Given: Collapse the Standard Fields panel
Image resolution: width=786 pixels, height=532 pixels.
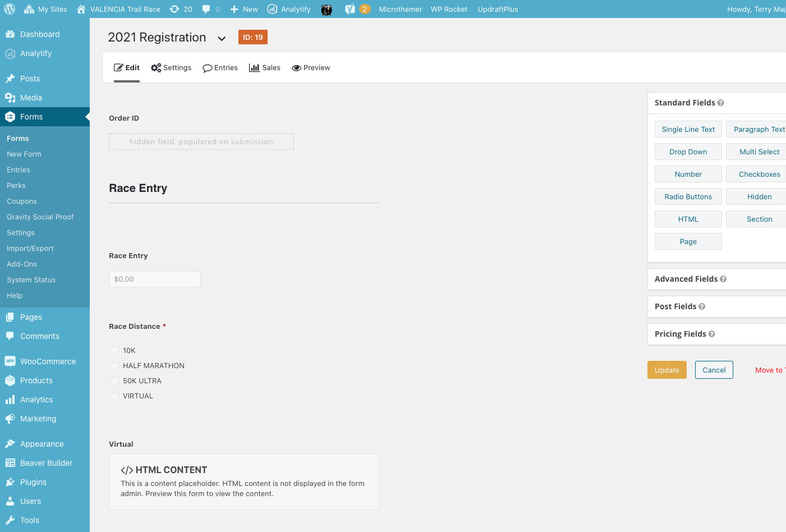Looking at the screenshot, I should click(x=716, y=103).
